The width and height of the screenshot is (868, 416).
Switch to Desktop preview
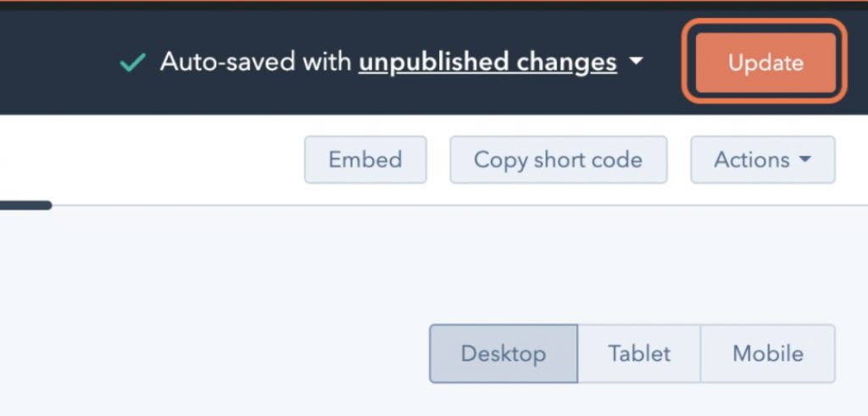click(x=504, y=353)
